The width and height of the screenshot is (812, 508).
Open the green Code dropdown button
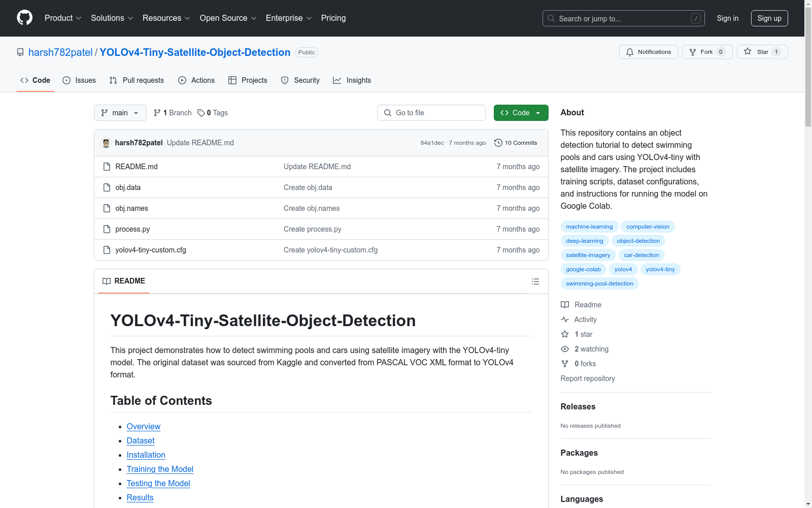pyautogui.click(x=521, y=113)
